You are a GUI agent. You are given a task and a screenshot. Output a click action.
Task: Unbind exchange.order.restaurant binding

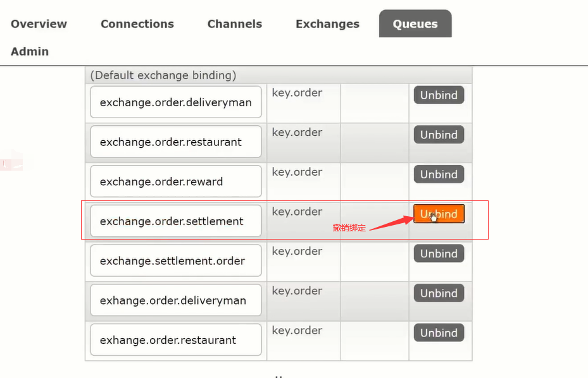[x=439, y=135]
